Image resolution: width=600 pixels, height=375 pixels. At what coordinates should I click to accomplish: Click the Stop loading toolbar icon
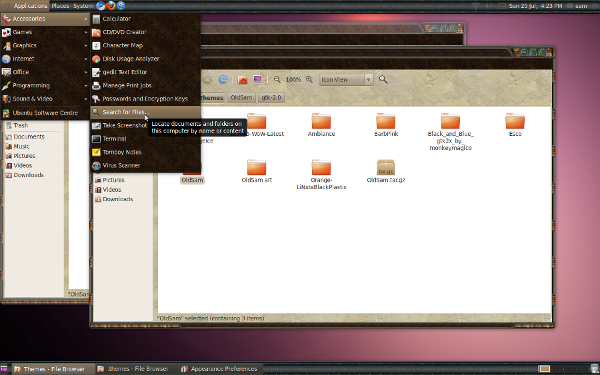point(207,80)
